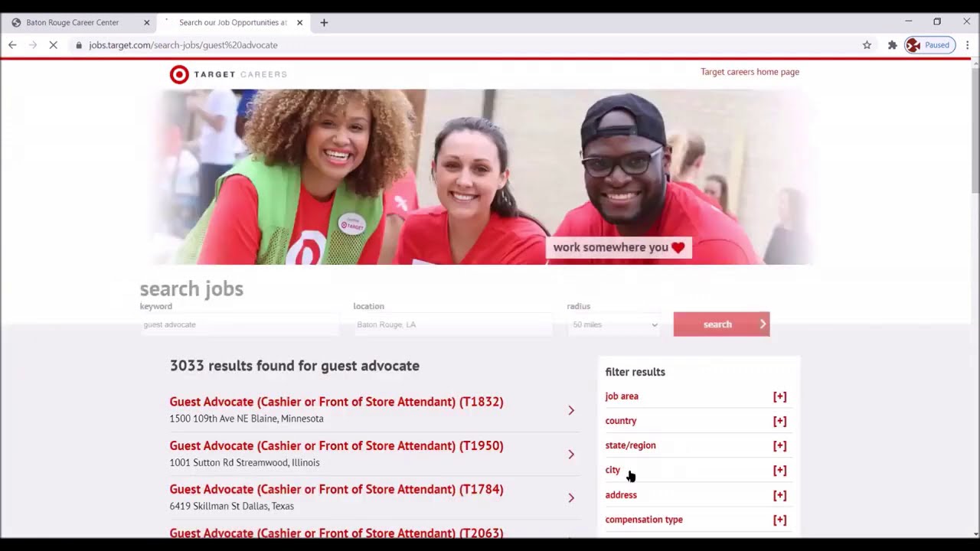Click the city filter label
Viewport: 980px width, 551px height.
pyautogui.click(x=612, y=470)
